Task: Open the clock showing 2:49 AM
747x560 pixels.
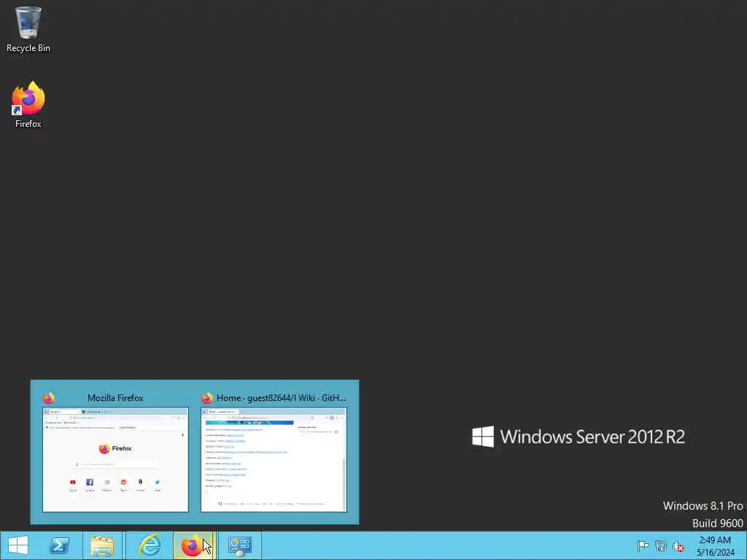Action: [715, 540]
